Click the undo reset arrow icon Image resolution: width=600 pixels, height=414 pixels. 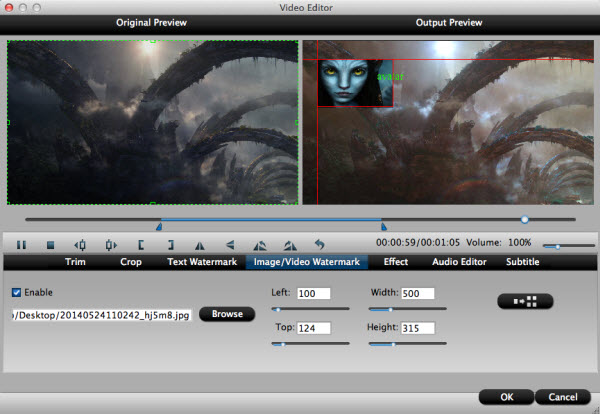pyautogui.click(x=320, y=244)
